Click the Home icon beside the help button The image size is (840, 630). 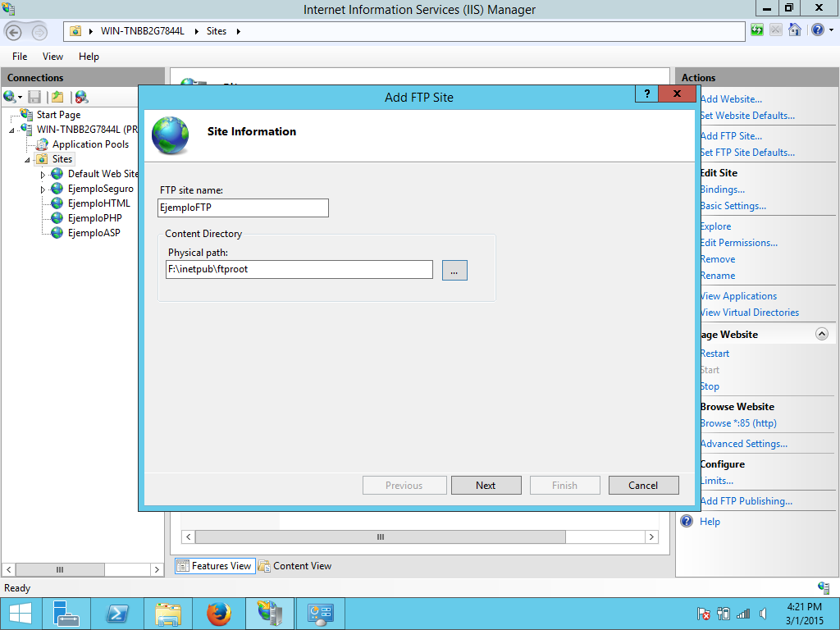[794, 30]
